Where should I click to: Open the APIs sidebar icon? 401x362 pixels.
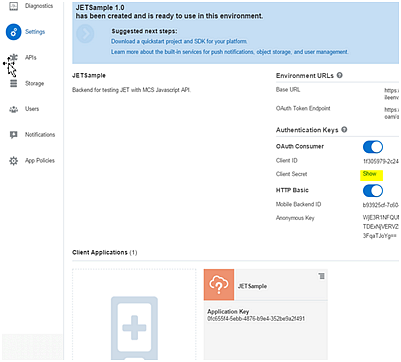coord(13,58)
